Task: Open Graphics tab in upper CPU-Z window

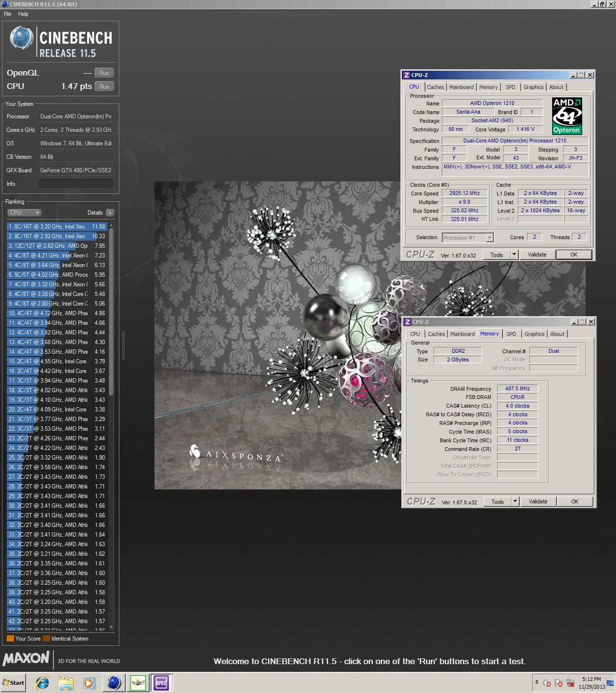Action: pos(534,87)
